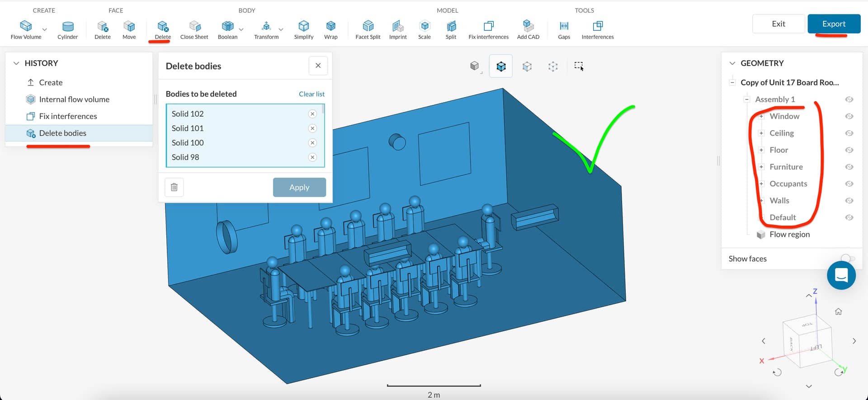Collapse the HISTORY panel
This screenshot has width=868, height=400.
point(16,63)
